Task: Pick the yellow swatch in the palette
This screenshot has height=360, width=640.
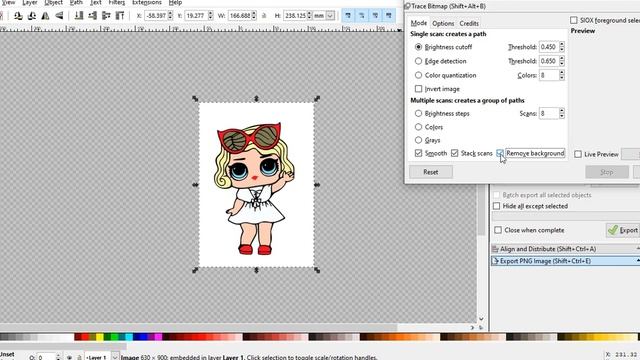Action: pos(100,337)
